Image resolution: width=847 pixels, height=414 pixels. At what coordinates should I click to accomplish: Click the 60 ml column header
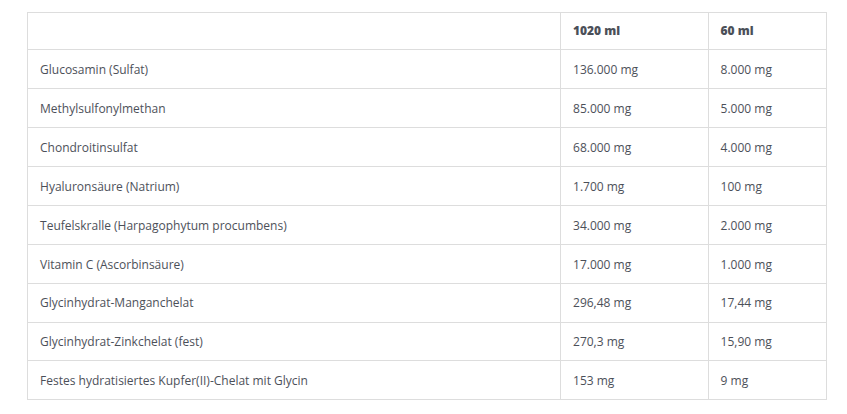tap(736, 31)
